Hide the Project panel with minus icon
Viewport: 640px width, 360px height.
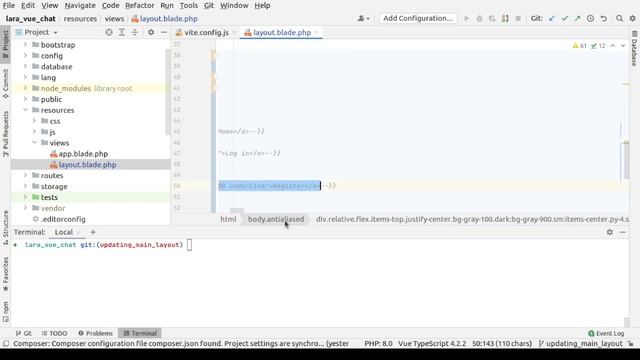[x=164, y=32]
